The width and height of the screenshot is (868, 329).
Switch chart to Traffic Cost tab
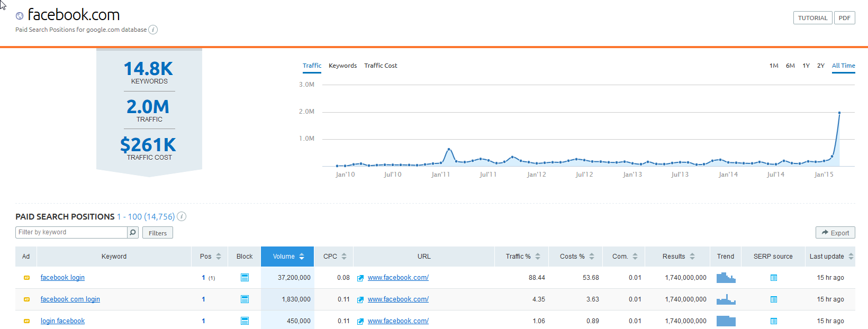[381, 66]
